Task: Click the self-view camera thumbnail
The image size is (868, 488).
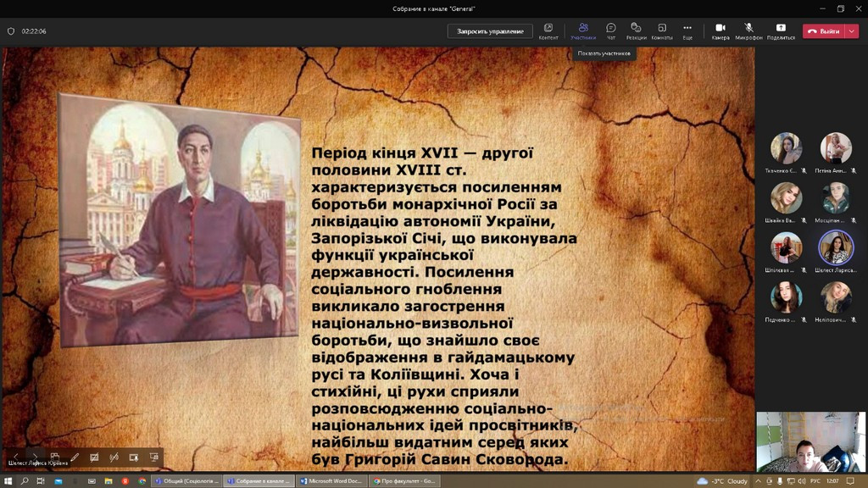Action: tap(811, 441)
